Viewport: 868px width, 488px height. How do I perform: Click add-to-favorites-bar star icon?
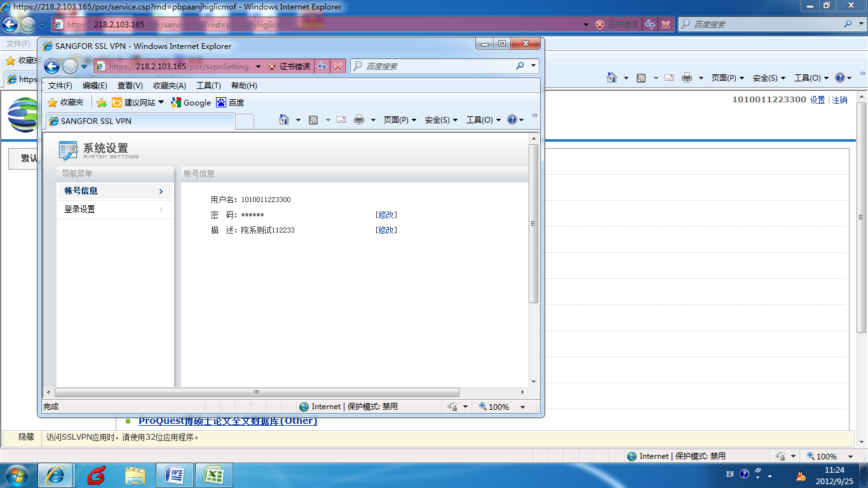pos(101,102)
